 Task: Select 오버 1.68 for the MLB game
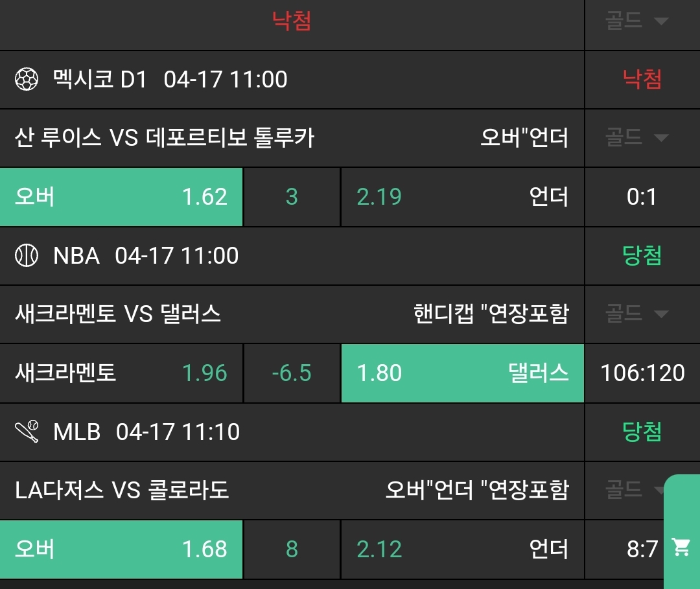121,549
